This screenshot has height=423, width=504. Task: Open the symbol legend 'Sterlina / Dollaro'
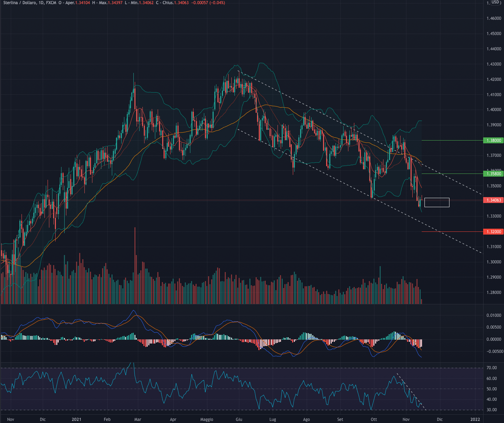(x=19, y=2)
